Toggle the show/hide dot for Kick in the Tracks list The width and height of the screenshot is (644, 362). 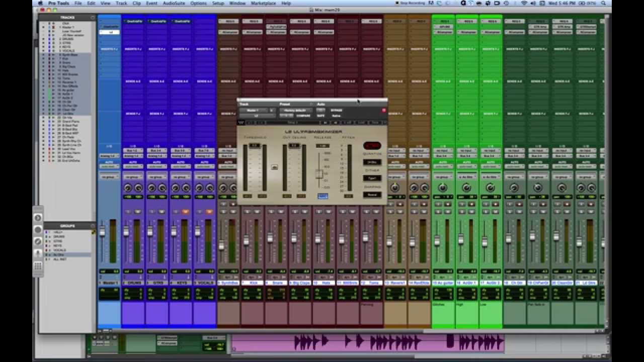pos(43,59)
